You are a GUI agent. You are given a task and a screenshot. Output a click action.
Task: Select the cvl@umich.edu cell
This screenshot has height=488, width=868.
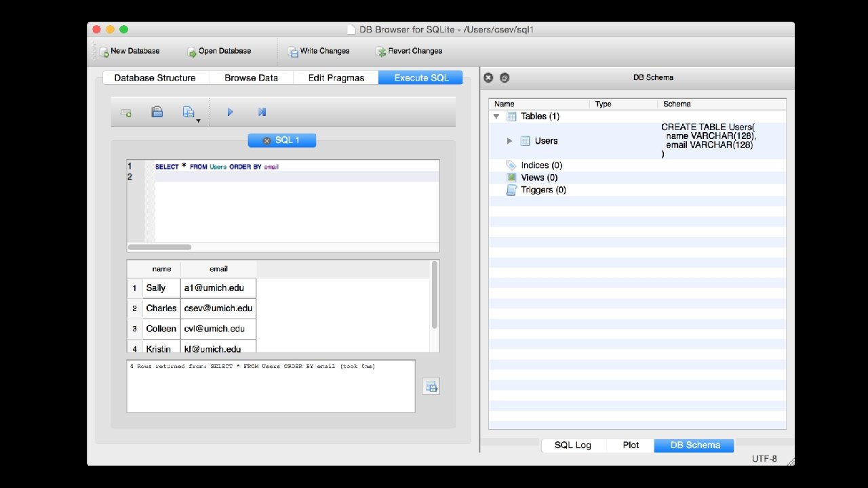(218, 329)
